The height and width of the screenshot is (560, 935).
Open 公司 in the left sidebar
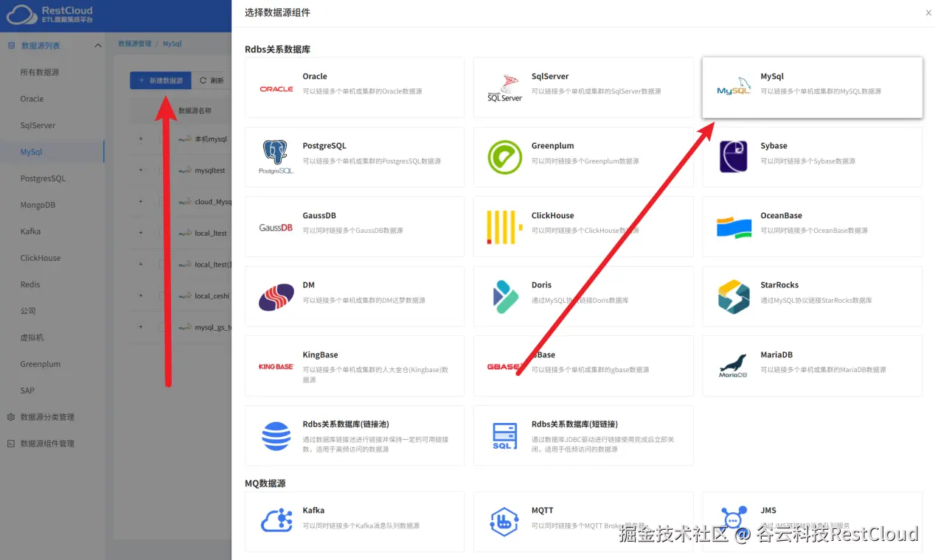pos(28,311)
